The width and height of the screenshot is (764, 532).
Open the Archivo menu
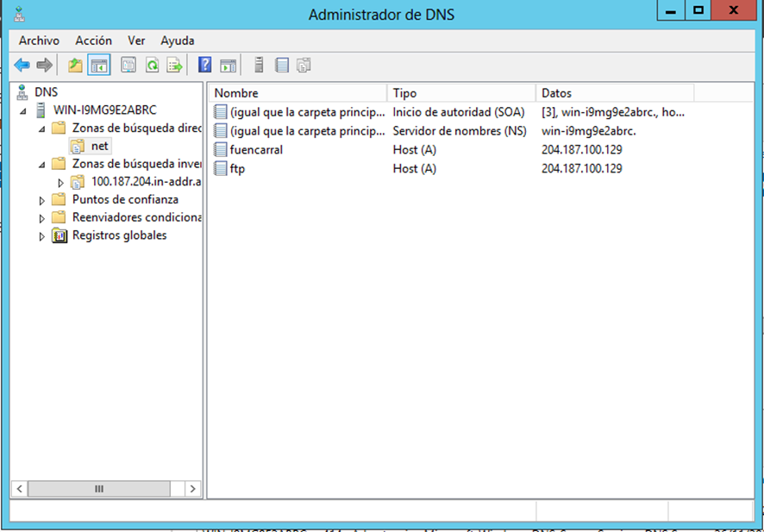pyautogui.click(x=39, y=41)
